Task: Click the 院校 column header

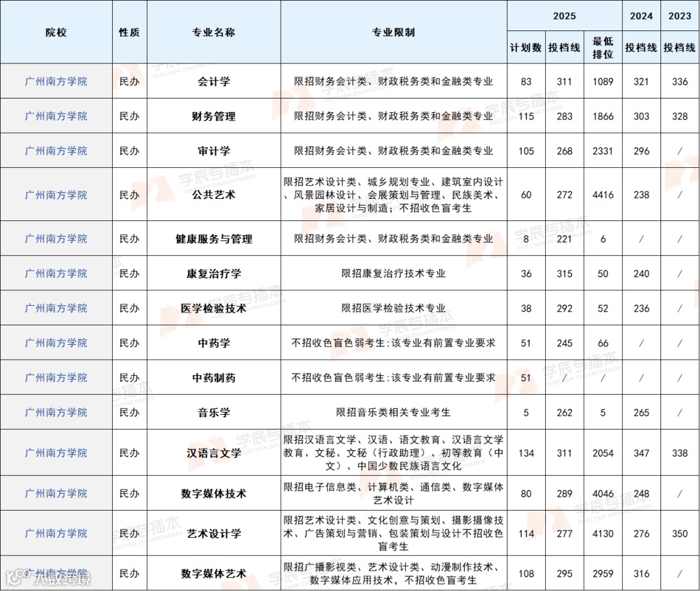Action: (x=56, y=32)
